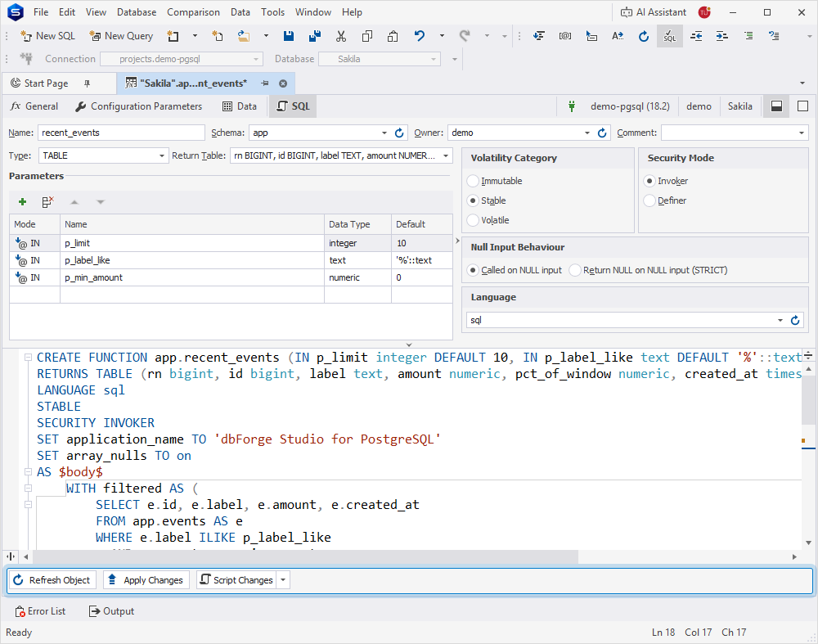Image resolution: width=818 pixels, height=644 pixels.
Task: Refresh the Owner list
Action: point(602,133)
